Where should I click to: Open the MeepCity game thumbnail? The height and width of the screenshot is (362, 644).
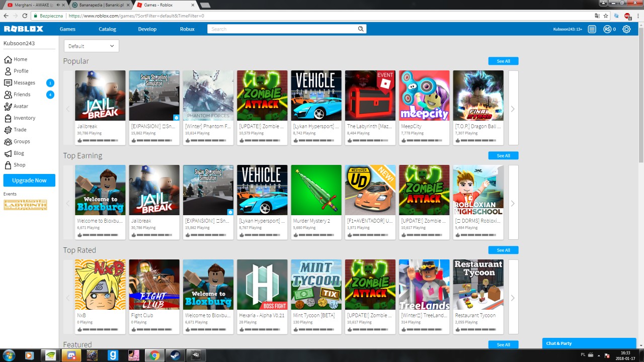point(424,96)
